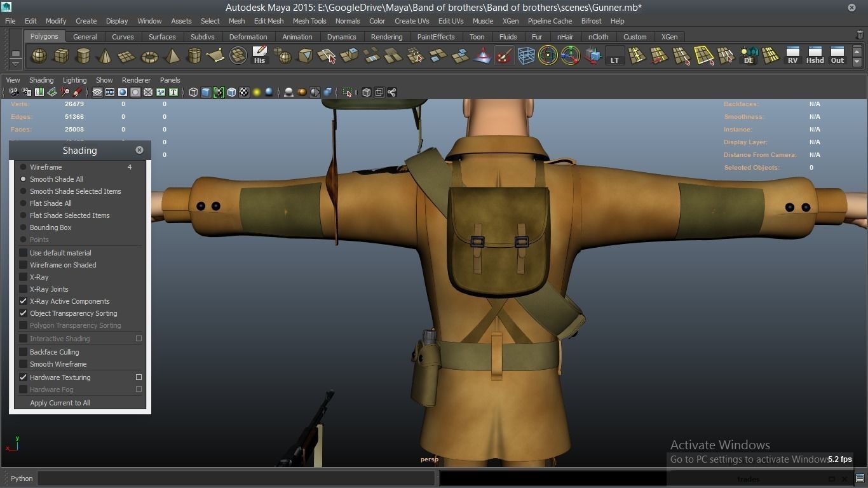Toggle Smooth Shade All blue cube icon
Viewport: 868px width, 488px height.
(x=206, y=92)
